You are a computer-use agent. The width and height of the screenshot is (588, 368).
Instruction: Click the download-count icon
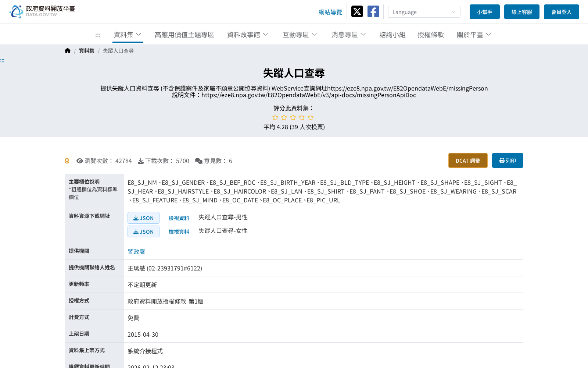click(141, 161)
